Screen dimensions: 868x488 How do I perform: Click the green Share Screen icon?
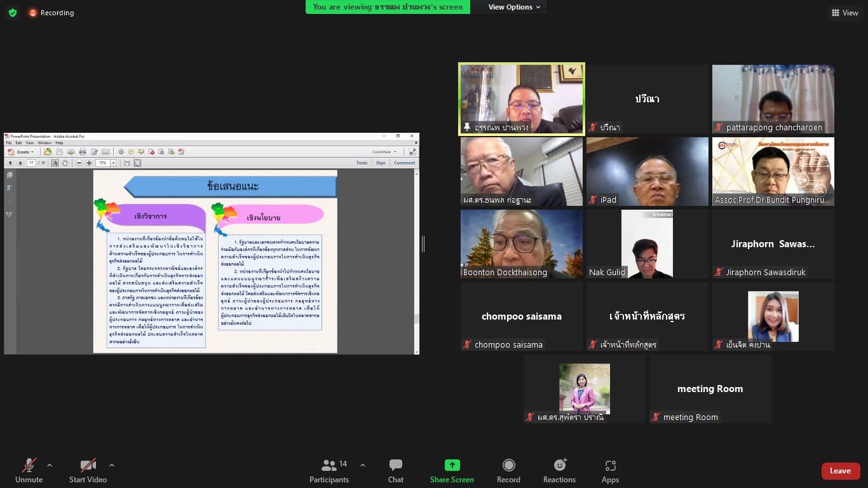pos(452,465)
